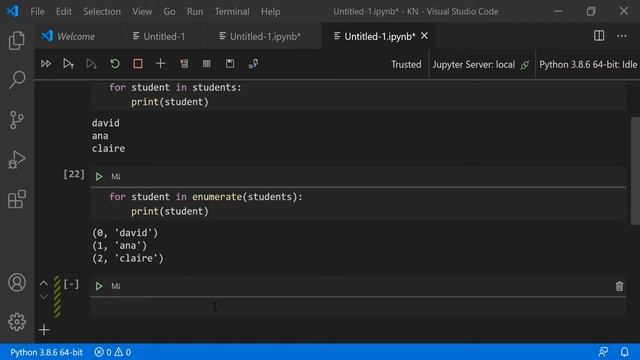Click the execution count [-] label

click(71, 284)
